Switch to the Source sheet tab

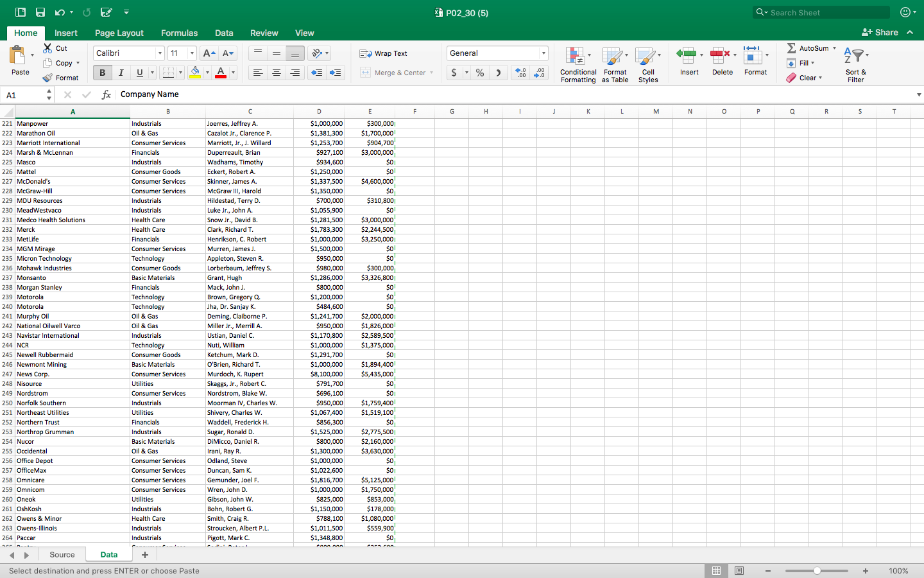(x=62, y=555)
